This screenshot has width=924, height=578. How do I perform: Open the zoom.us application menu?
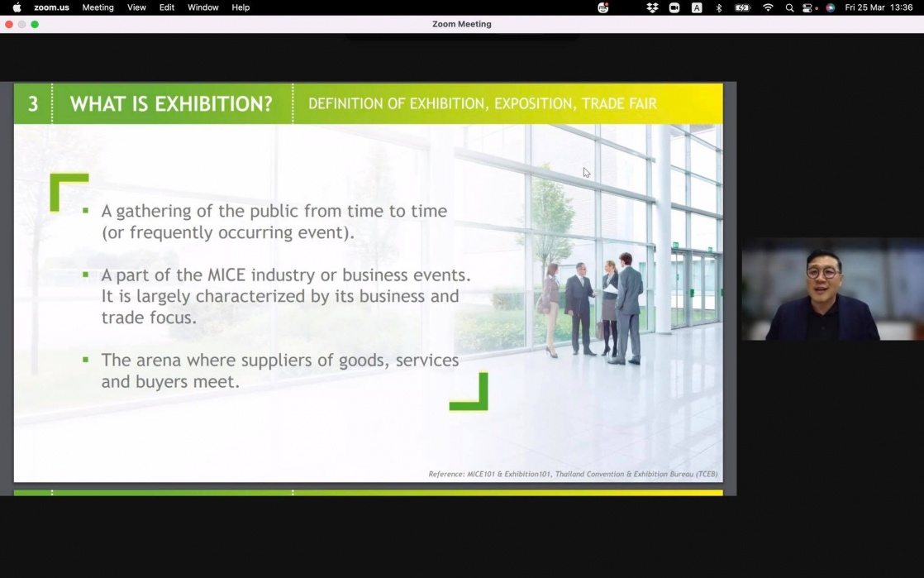pos(51,7)
